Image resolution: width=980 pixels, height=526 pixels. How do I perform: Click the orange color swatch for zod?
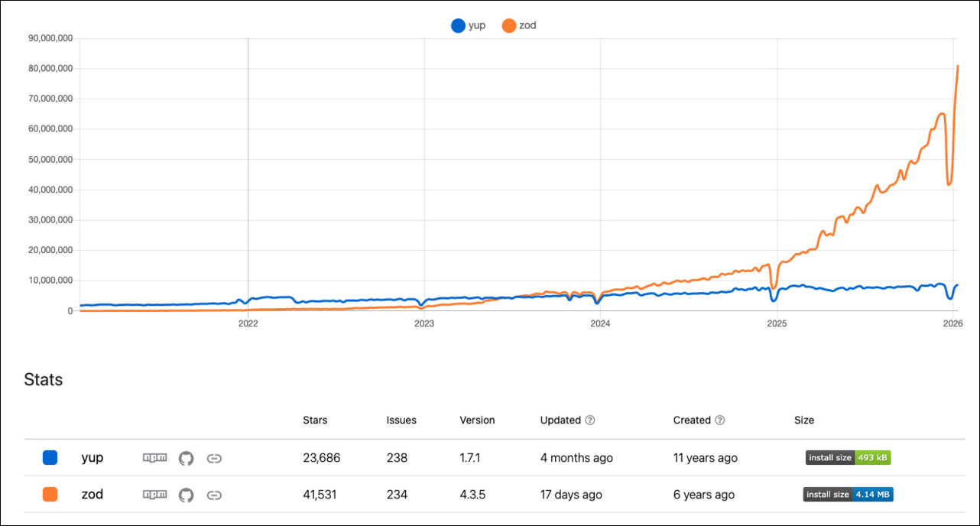point(50,495)
